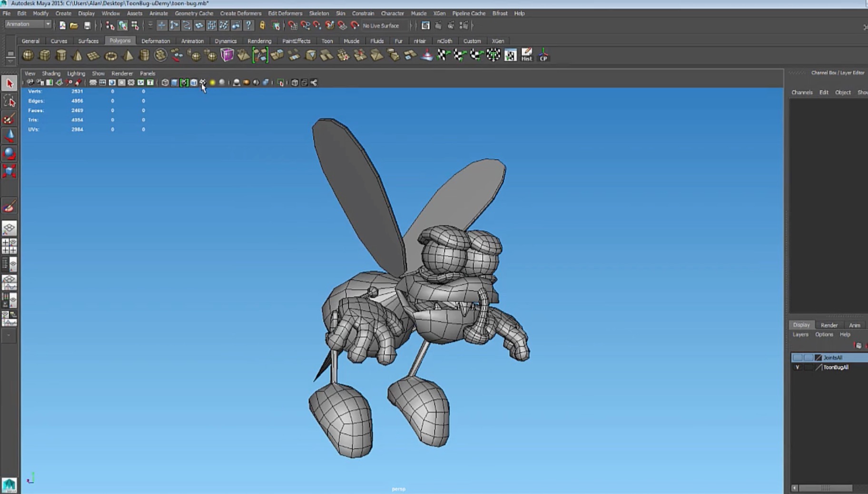The width and height of the screenshot is (868, 494).
Task: Open Maya's Help icon on the status line
Action: point(249,26)
